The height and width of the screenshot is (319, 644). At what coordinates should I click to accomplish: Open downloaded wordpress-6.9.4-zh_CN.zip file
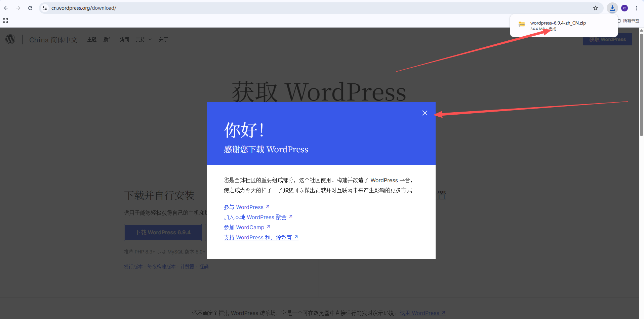[558, 23]
